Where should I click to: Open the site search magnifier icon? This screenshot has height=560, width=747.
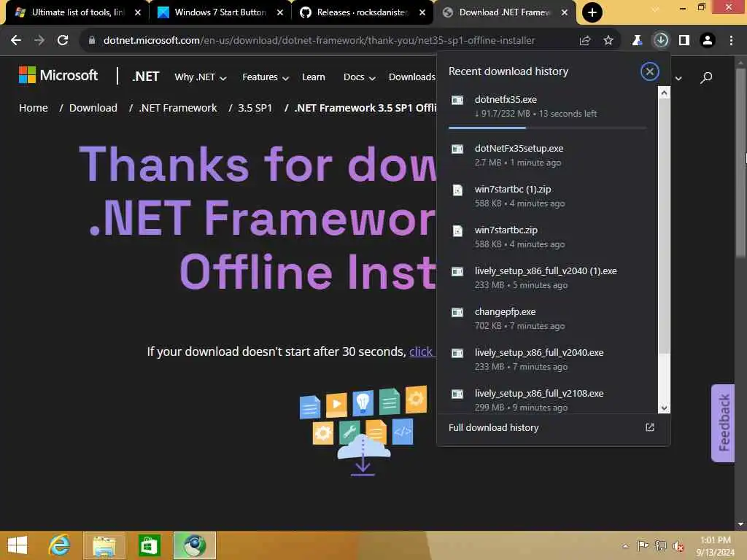pyautogui.click(x=706, y=77)
